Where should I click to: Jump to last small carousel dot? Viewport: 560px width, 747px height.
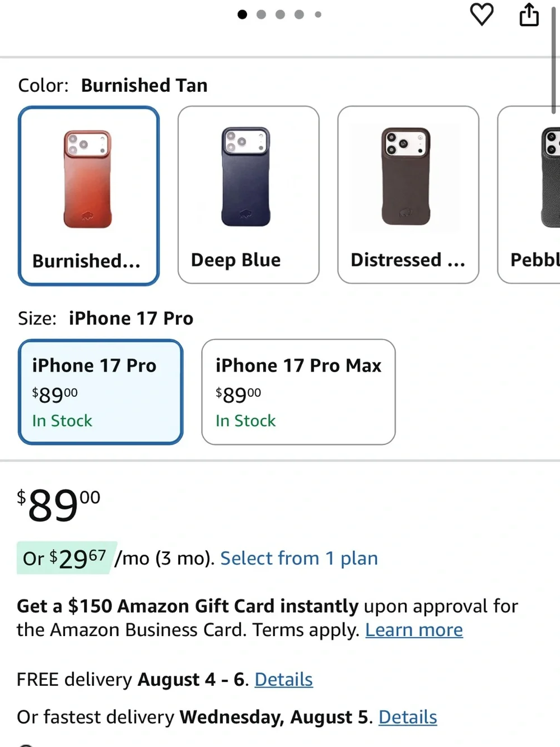[318, 15]
